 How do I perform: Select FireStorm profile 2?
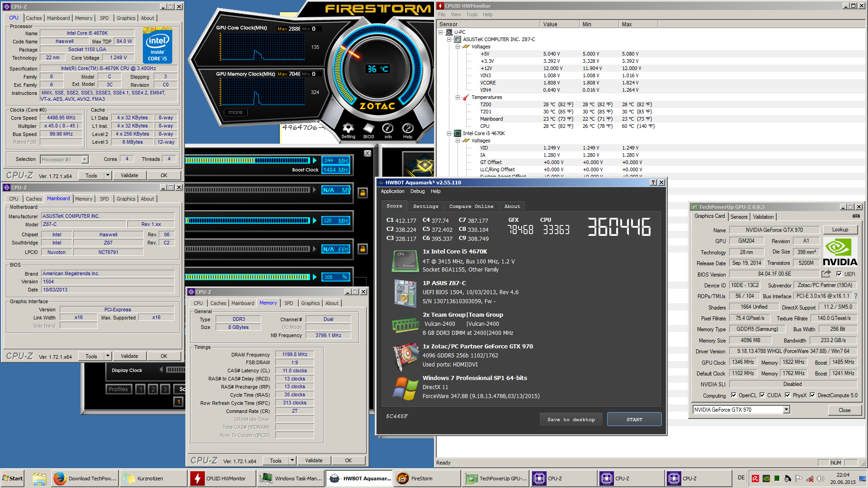(153, 389)
